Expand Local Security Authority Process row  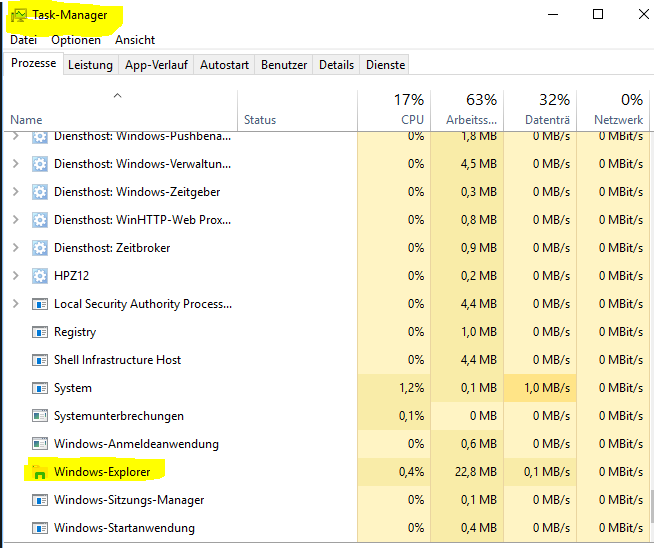[x=16, y=304]
